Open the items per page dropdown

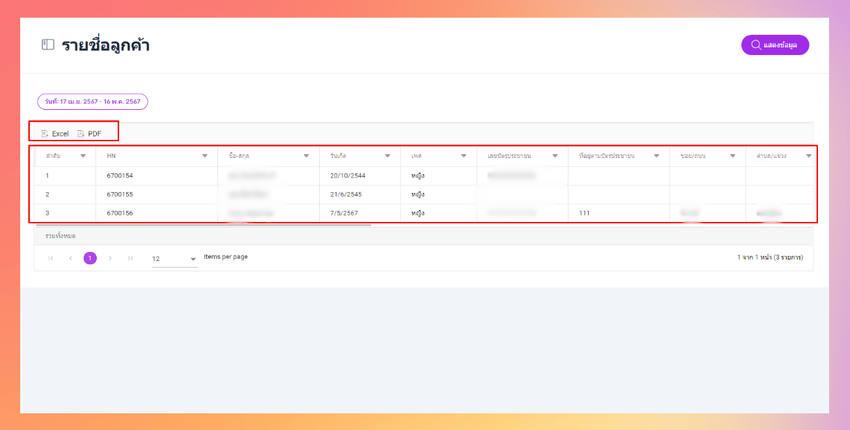click(x=175, y=259)
